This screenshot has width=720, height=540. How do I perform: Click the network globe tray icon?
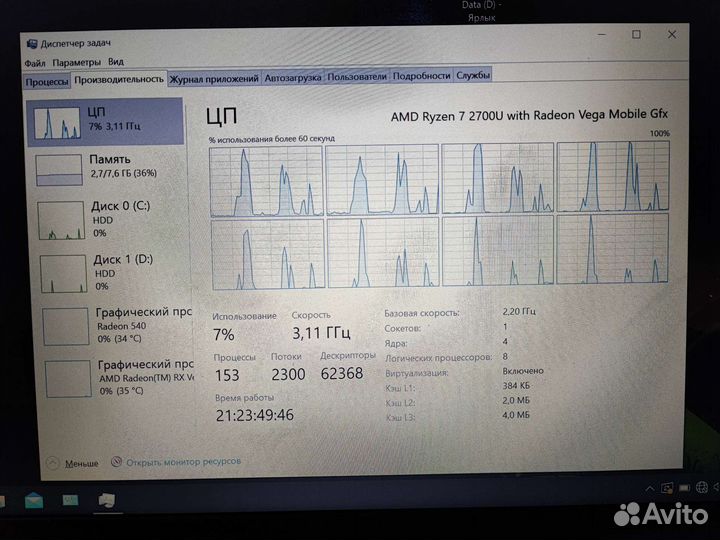702,487
